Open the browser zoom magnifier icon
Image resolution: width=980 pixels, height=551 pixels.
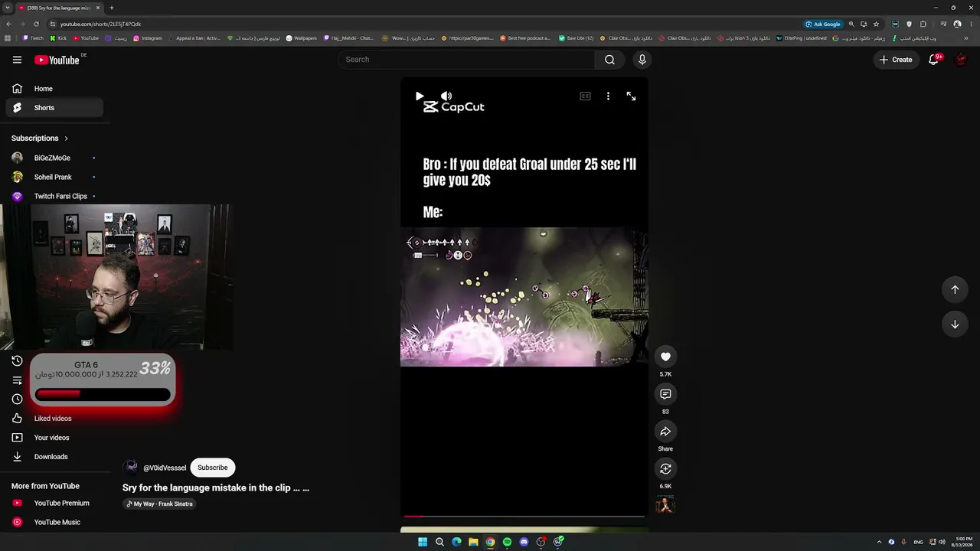[851, 24]
